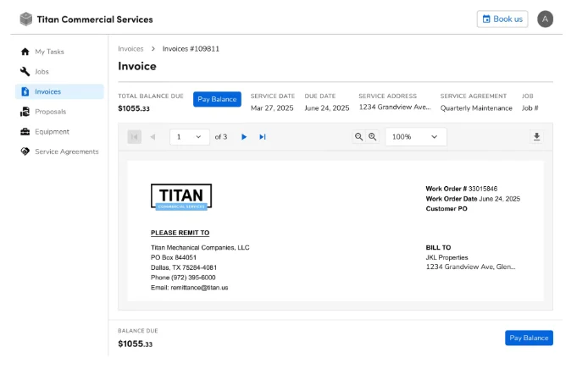Click the Book us button

(x=502, y=19)
